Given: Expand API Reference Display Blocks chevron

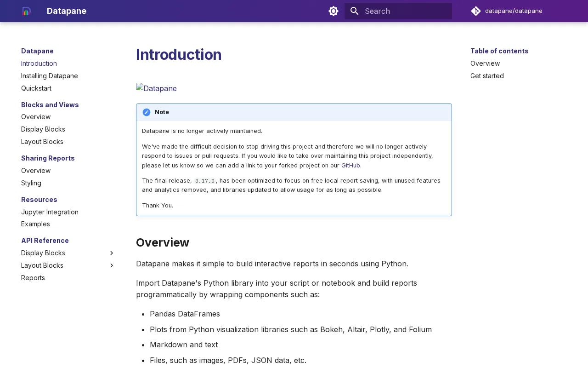Looking at the screenshot, I should [111, 253].
